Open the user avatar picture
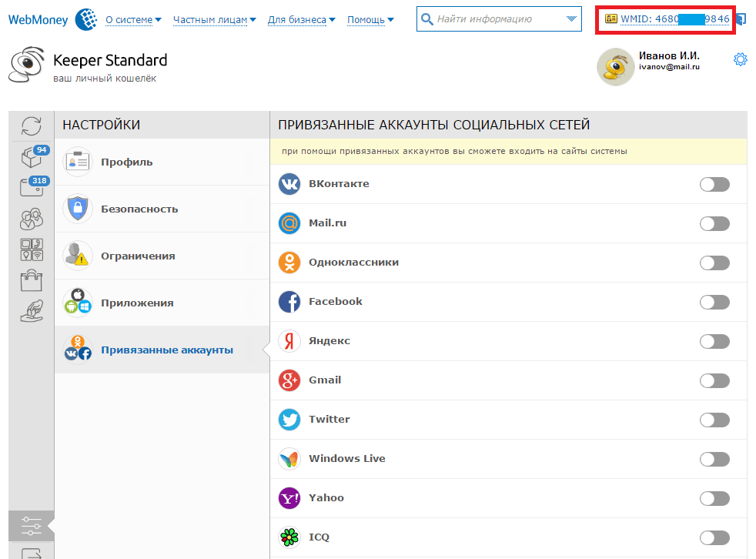 pos(616,67)
